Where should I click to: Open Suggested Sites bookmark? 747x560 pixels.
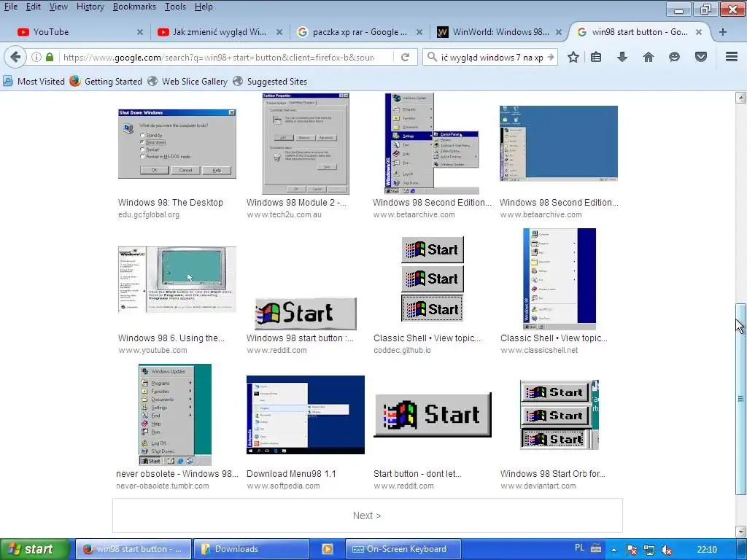click(270, 82)
